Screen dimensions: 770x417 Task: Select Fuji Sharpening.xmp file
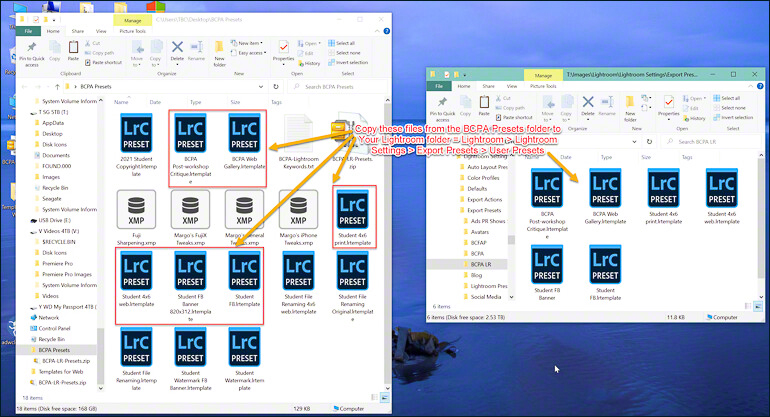tap(136, 218)
